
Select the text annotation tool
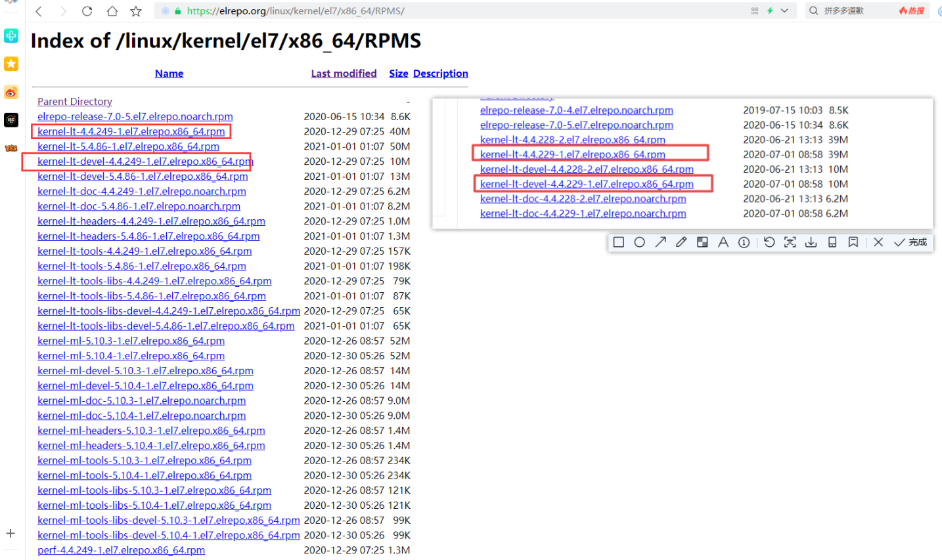(x=723, y=242)
